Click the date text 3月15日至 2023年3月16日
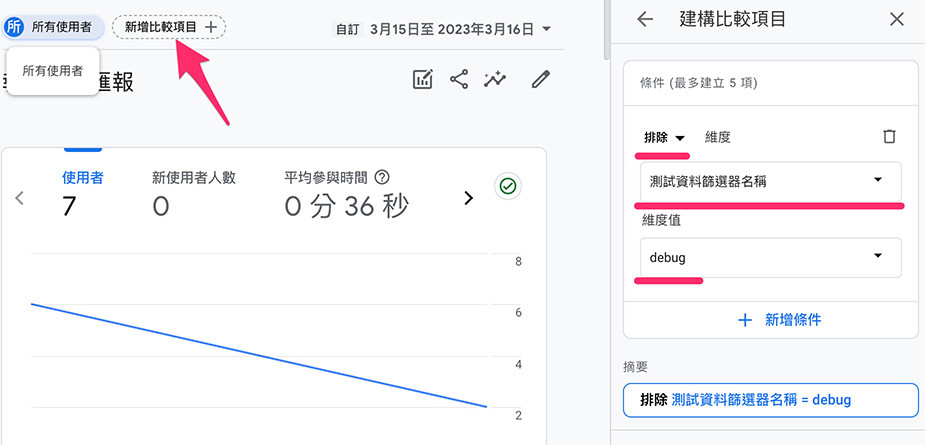Screen dimensions: 925x445 click(x=452, y=28)
